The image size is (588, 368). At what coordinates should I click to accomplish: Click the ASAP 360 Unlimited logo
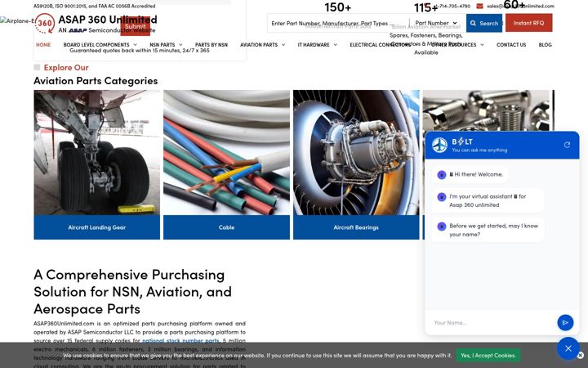(96, 23)
